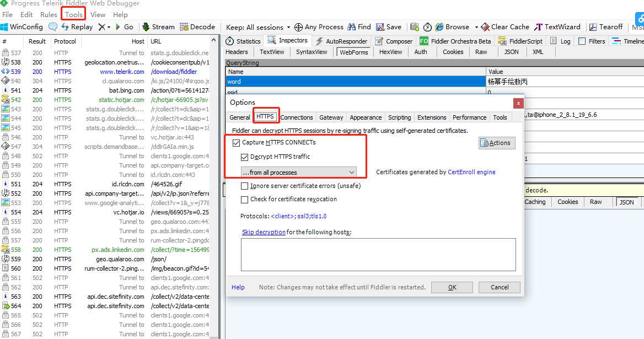Screen dimensions: 644x339
Task: Open the Scripting options tab
Action: tap(400, 117)
